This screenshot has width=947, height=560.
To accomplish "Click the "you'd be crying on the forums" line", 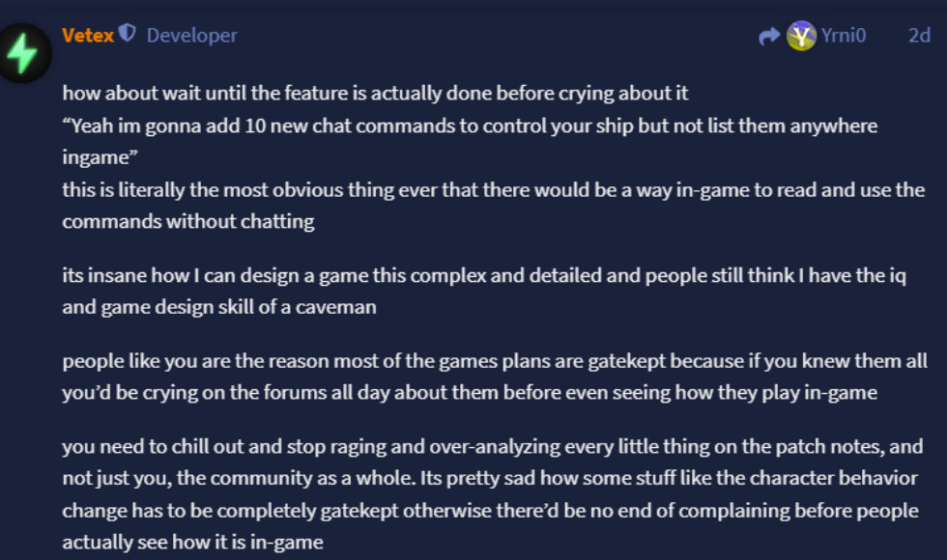I will click(x=470, y=392).
